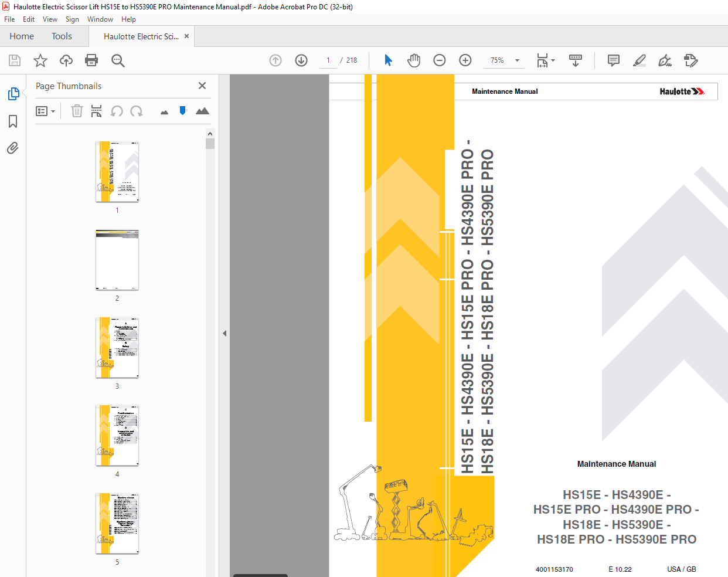Select page 3 thumbnail

117,348
